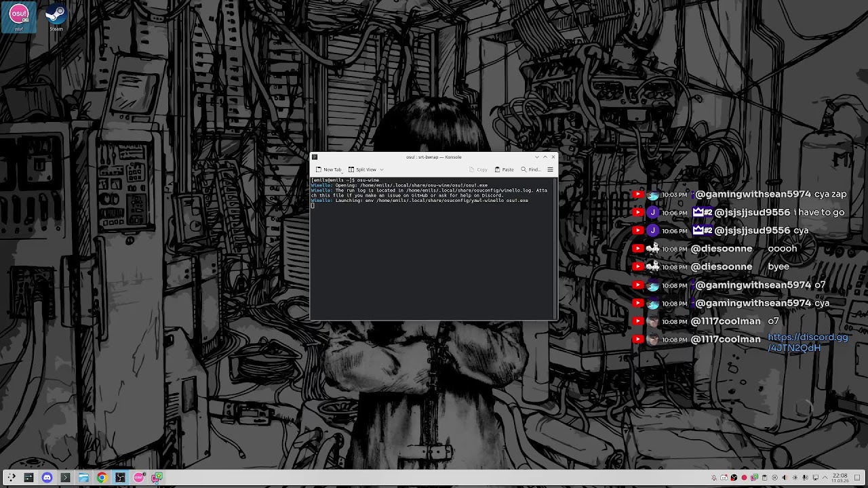Image resolution: width=868 pixels, height=488 pixels.
Task: Maximize the Konsole window
Action: coord(545,157)
